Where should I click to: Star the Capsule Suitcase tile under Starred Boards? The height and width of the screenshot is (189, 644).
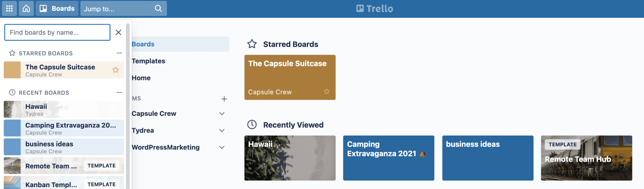pos(326,91)
